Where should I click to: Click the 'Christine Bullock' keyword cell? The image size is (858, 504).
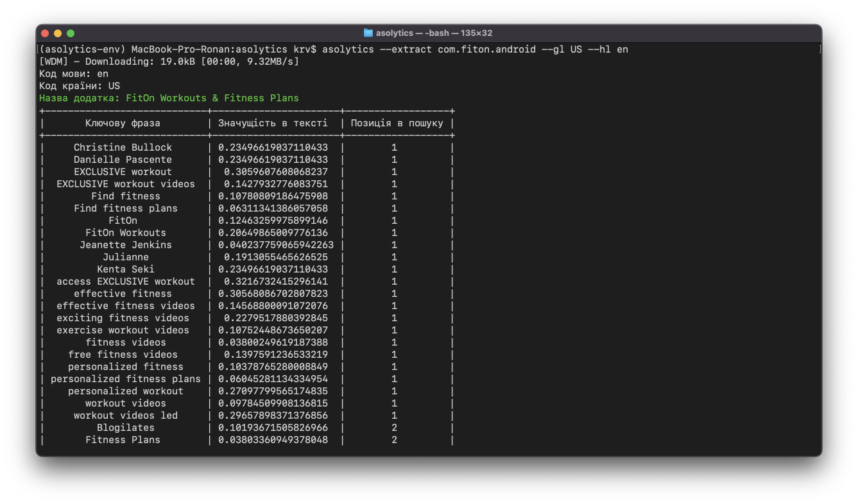[123, 147]
